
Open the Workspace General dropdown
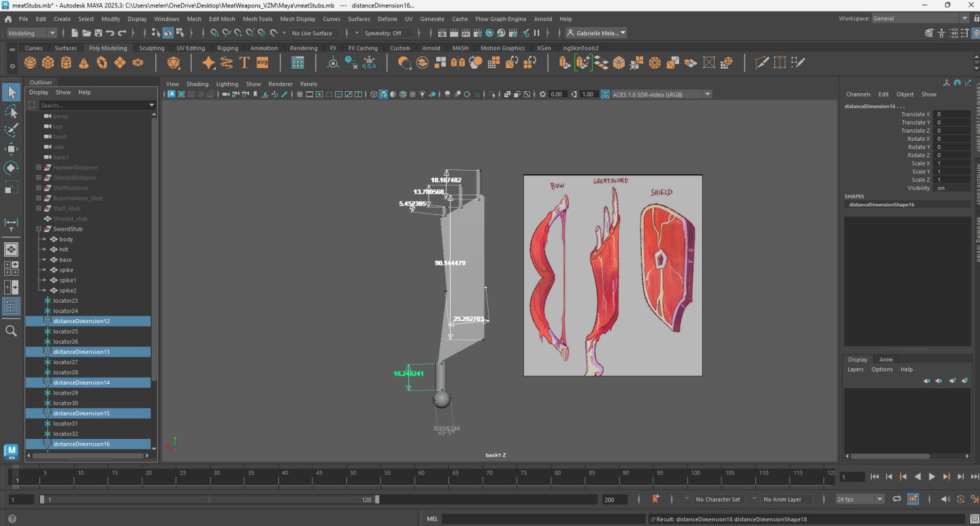921,18
